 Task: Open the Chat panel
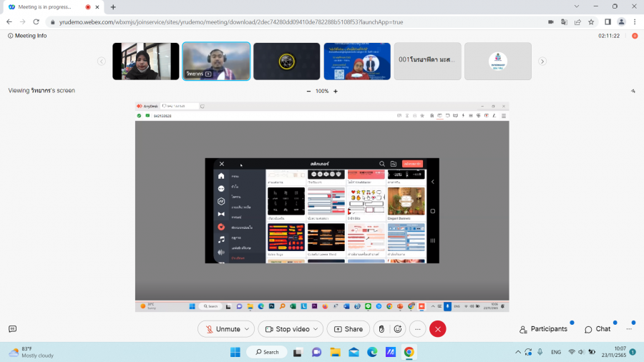597,329
